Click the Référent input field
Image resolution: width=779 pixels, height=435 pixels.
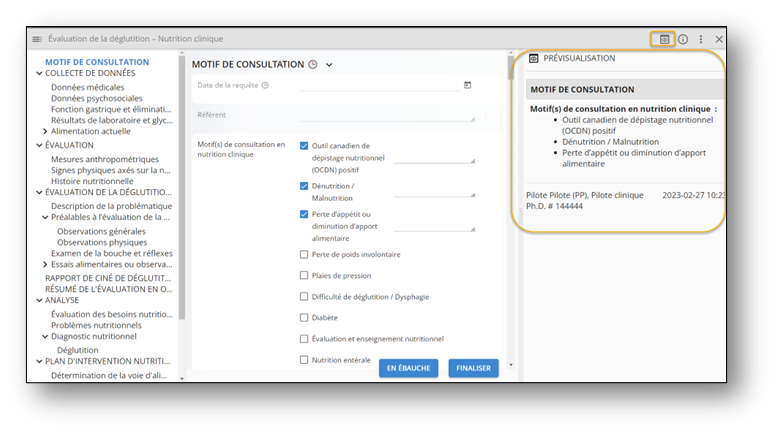(387, 115)
